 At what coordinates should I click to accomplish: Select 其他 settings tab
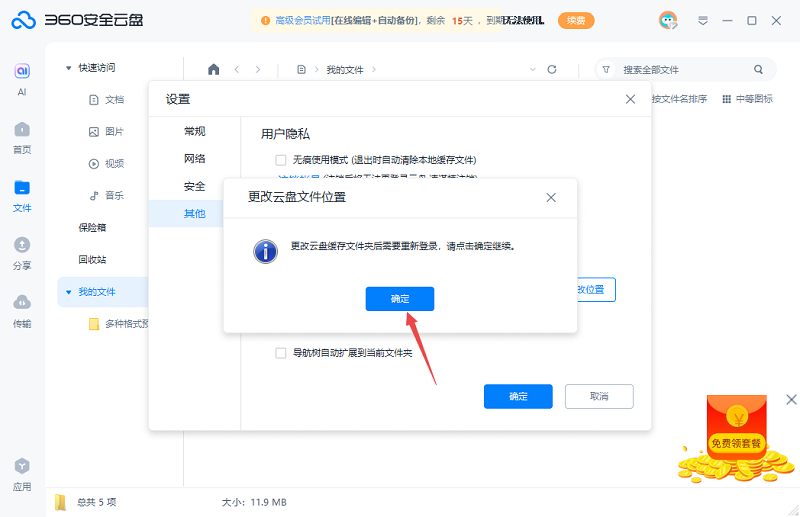click(194, 213)
